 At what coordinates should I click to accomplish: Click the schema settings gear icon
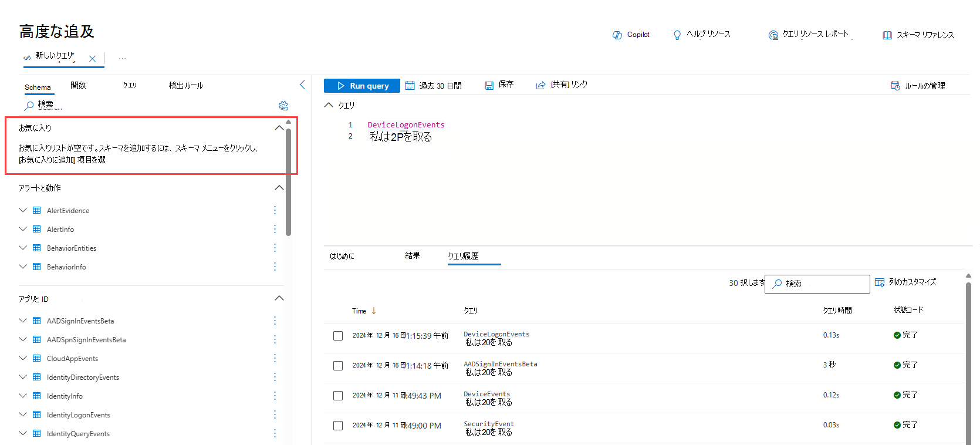(x=283, y=106)
